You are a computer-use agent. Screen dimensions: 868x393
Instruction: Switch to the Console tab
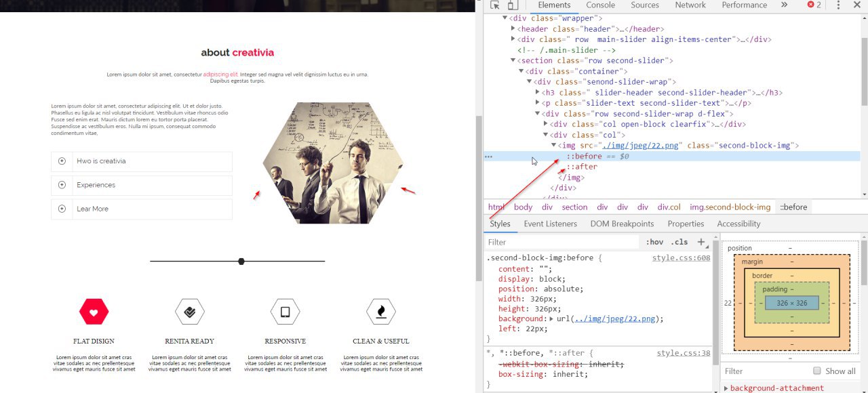coord(601,5)
